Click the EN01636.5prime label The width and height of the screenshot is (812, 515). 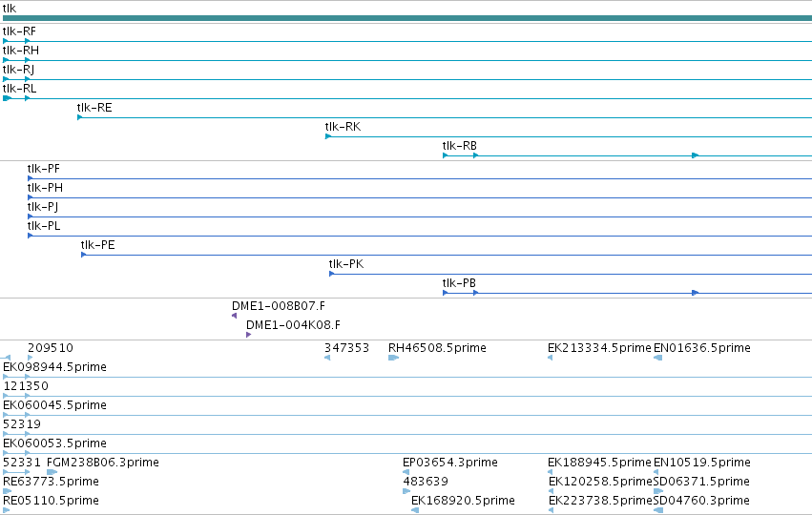(x=701, y=348)
